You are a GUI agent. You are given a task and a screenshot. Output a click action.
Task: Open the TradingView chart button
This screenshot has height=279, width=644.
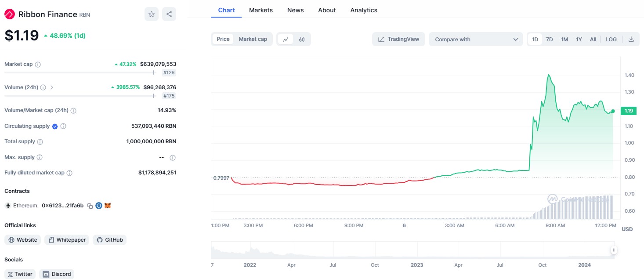pos(398,39)
